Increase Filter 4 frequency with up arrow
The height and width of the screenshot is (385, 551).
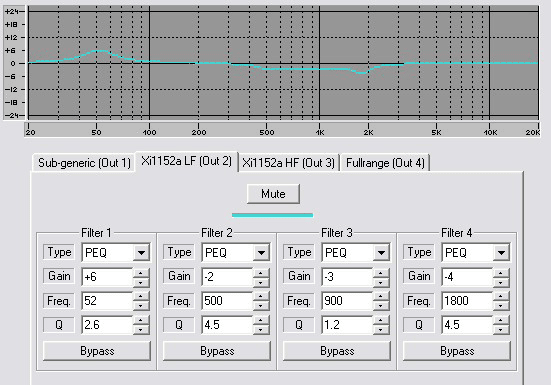[501, 297]
